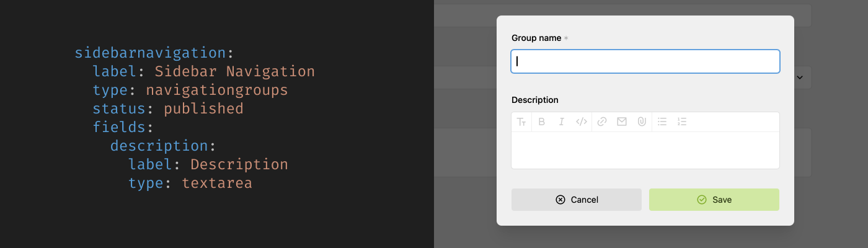This screenshot has height=248, width=868.
Task: Click the navigationgroups type value
Action: (x=216, y=90)
